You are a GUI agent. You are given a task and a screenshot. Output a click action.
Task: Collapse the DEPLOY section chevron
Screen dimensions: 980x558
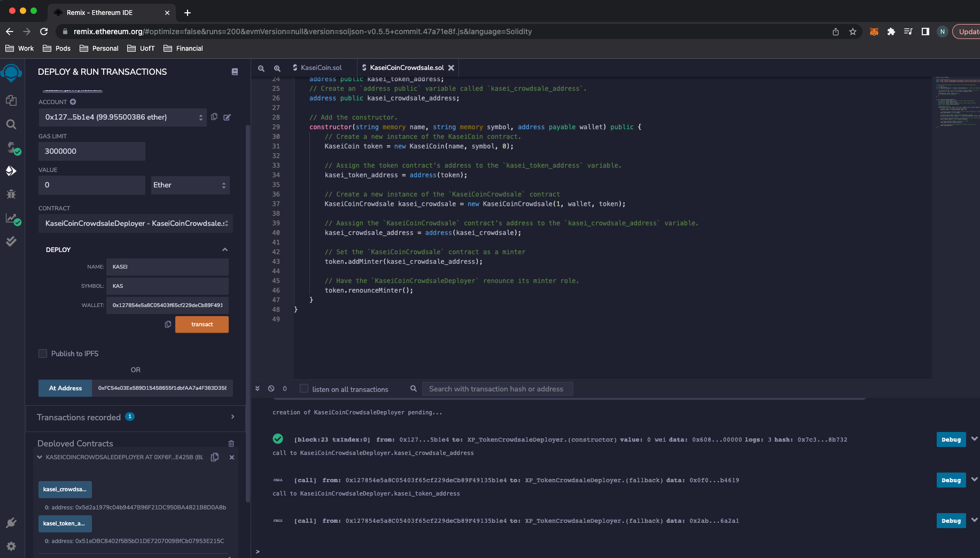pos(225,249)
